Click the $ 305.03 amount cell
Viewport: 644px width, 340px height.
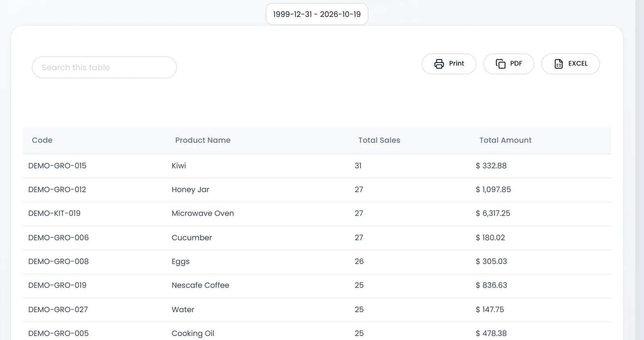point(491,261)
